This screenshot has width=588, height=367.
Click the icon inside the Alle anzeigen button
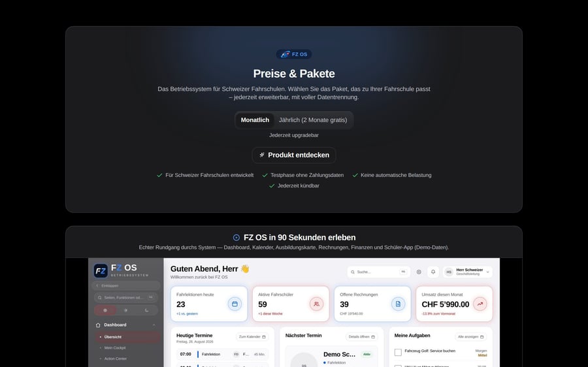click(482, 337)
